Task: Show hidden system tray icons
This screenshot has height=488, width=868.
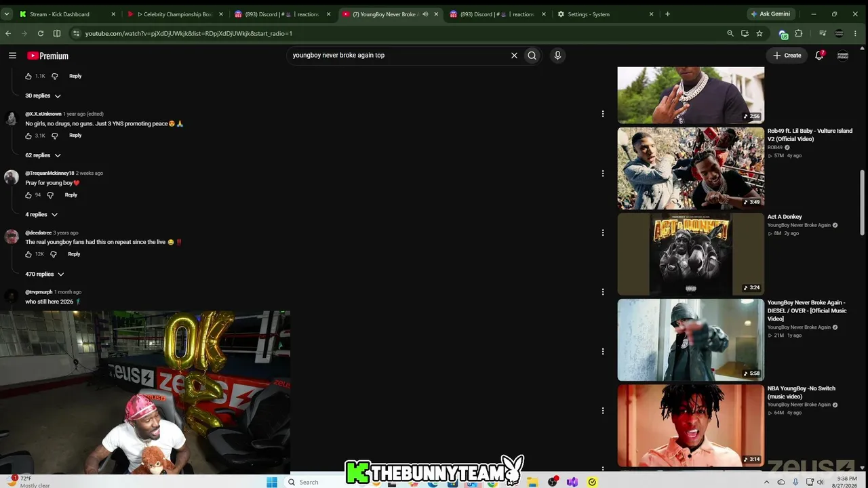Action: pos(767,482)
